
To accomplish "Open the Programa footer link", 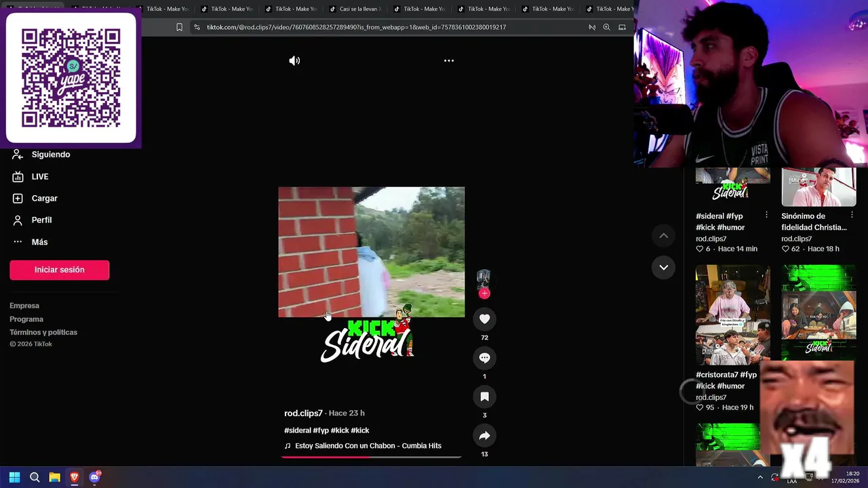I will click(26, 319).
